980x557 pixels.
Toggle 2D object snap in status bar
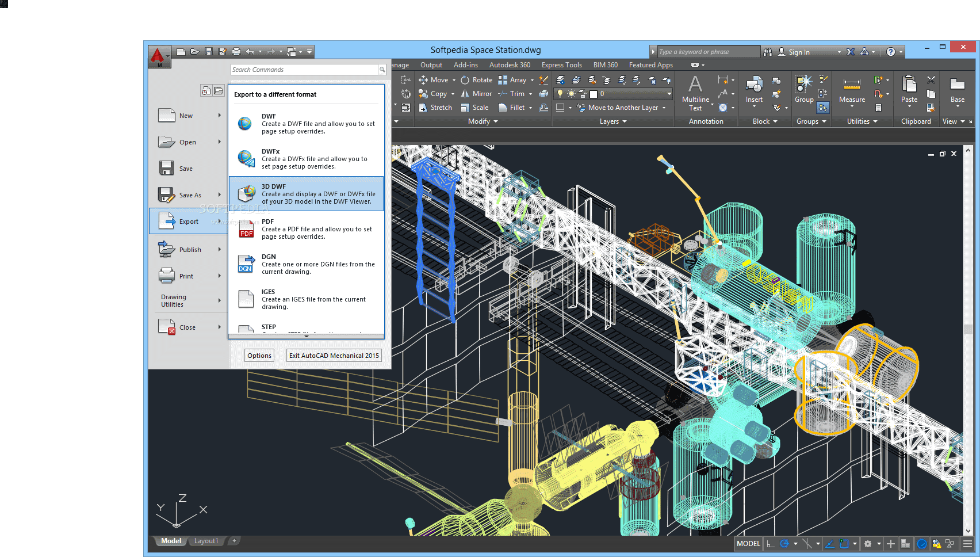(844, 544)
